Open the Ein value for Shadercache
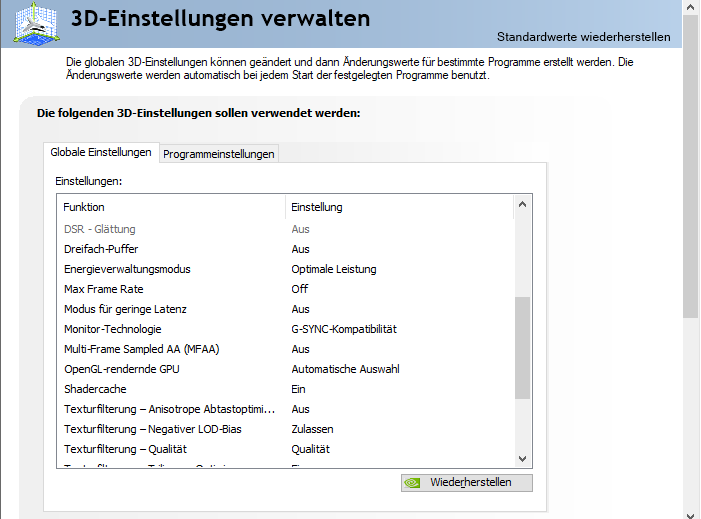 click(x=298, y=389)
